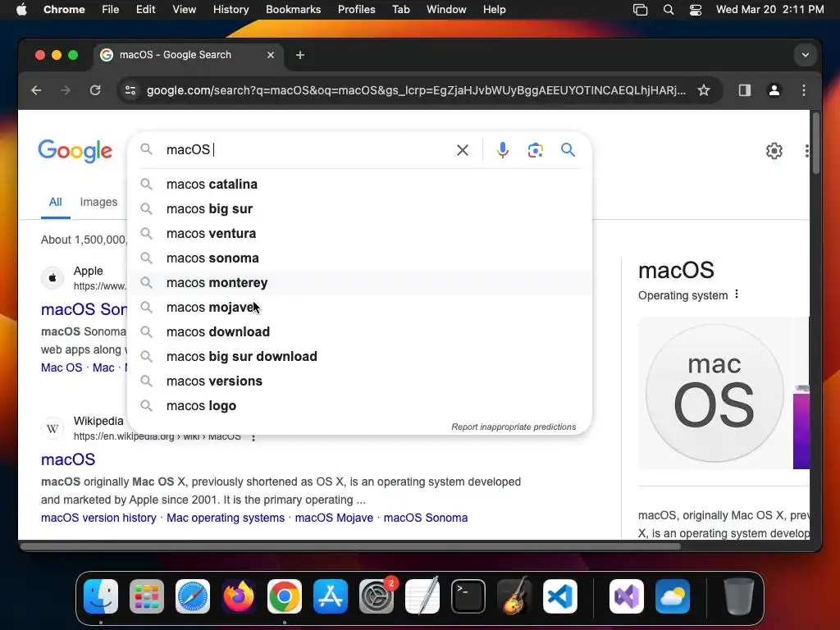Open macOS Mojave sublink
The image size is (840, 630).
point(334,518)
